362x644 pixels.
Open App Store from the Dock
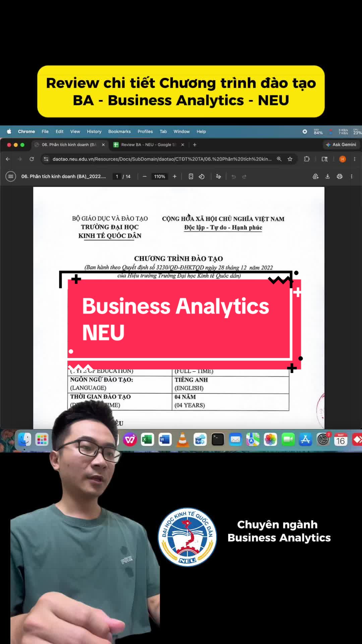coord(305,439)
